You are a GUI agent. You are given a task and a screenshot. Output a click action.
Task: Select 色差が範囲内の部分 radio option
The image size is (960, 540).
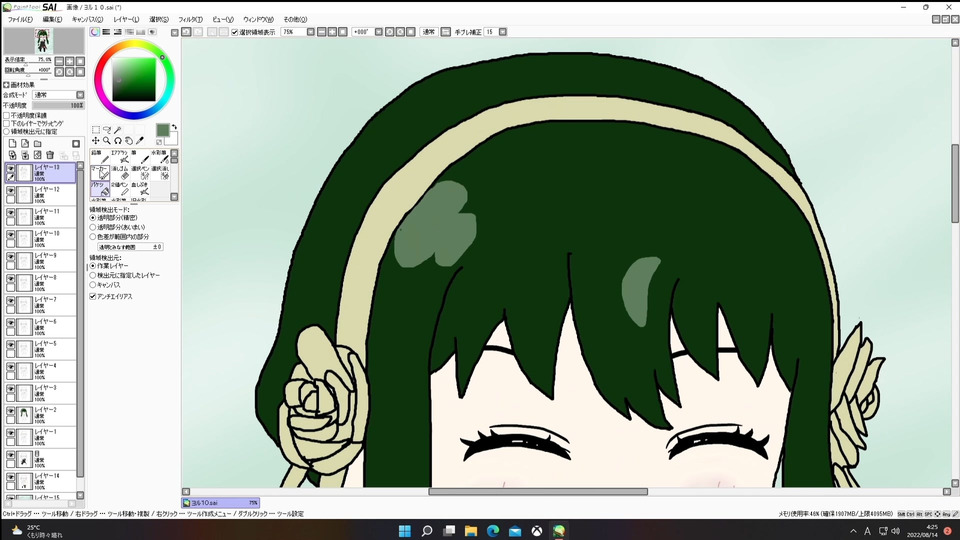(93, 237)
